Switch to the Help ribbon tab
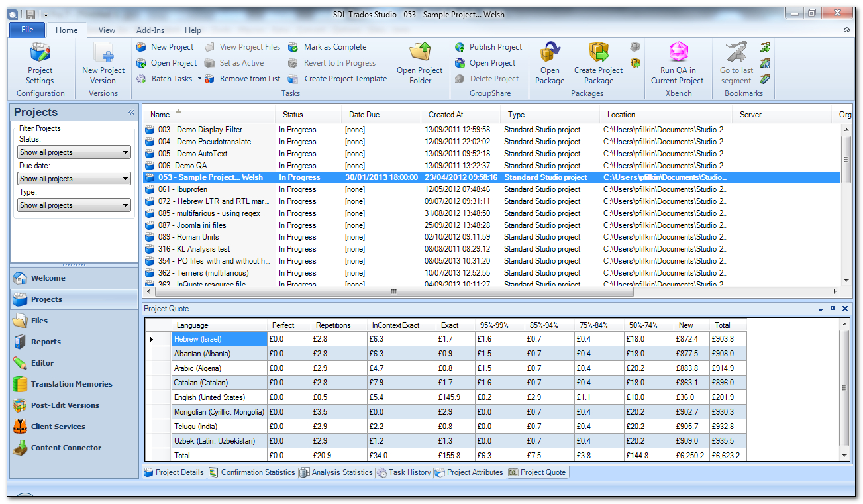Image resolution: width=863 pixels, height=504 pixels. pyautogui.click(x=193, y=30)
